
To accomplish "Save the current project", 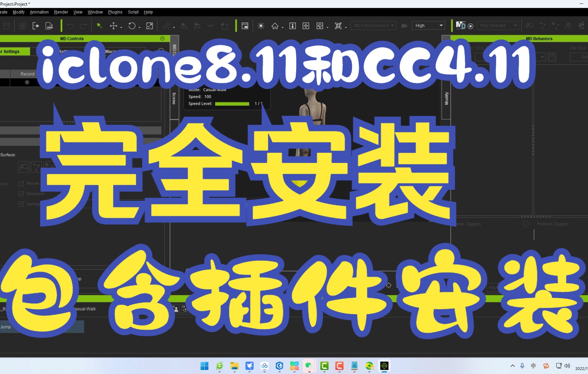I will click(6, 26).
